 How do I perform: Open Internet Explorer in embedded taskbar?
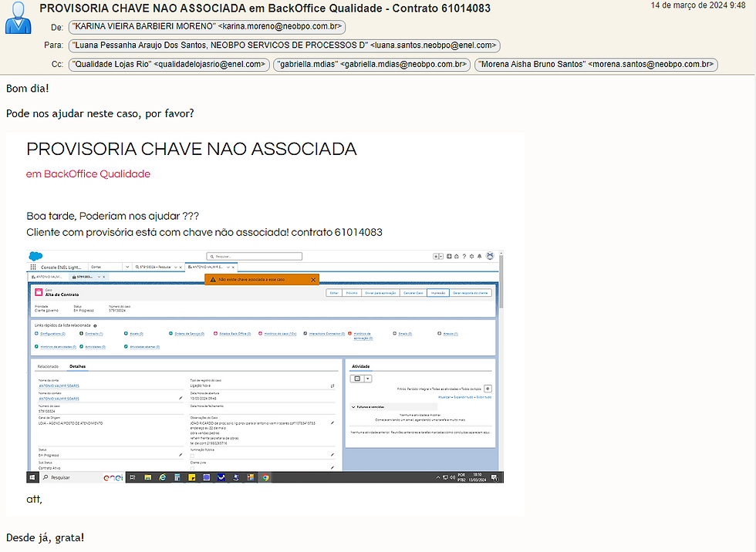(163, 477)
